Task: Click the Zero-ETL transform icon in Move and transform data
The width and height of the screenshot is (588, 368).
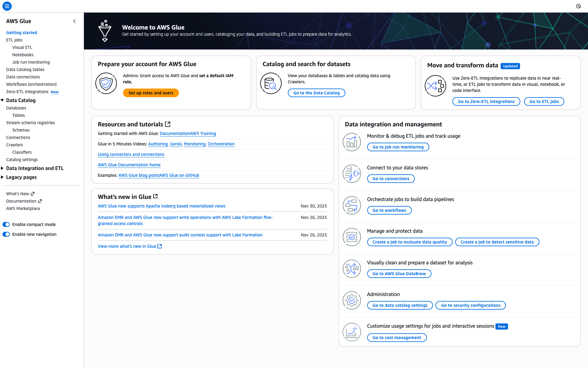Action: click(x=435, y=85)
